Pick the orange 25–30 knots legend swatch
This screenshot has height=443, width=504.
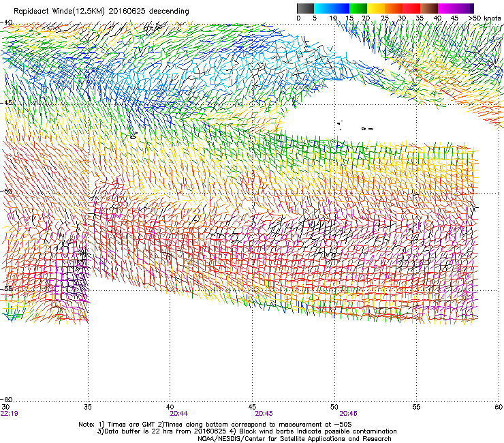394,8
